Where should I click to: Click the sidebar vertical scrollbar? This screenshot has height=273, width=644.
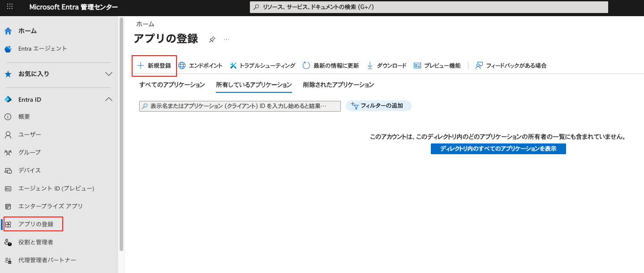click(121, 134)
